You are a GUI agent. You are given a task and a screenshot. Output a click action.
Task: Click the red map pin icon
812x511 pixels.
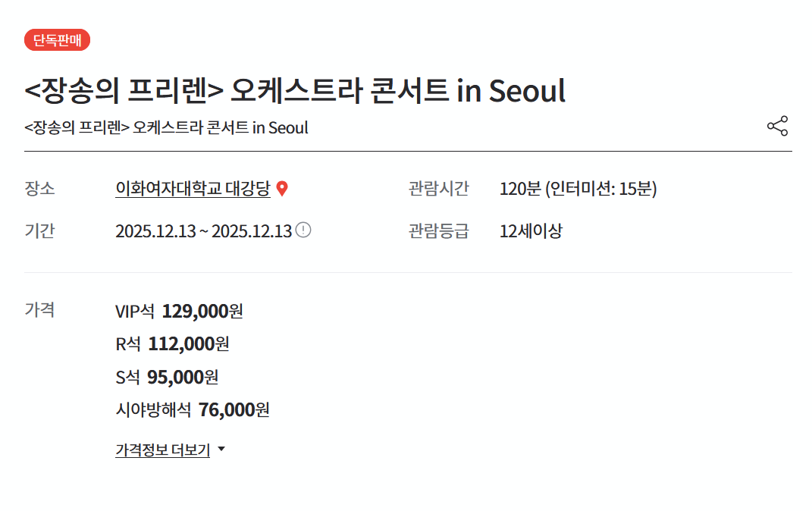point(282,189)
